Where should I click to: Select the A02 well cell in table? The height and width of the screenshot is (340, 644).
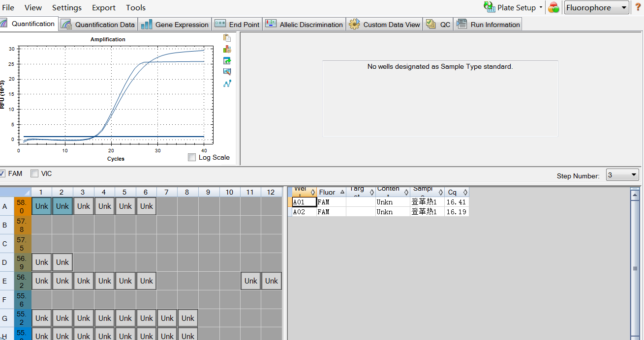pyautogui.click(x=304, y=212)
